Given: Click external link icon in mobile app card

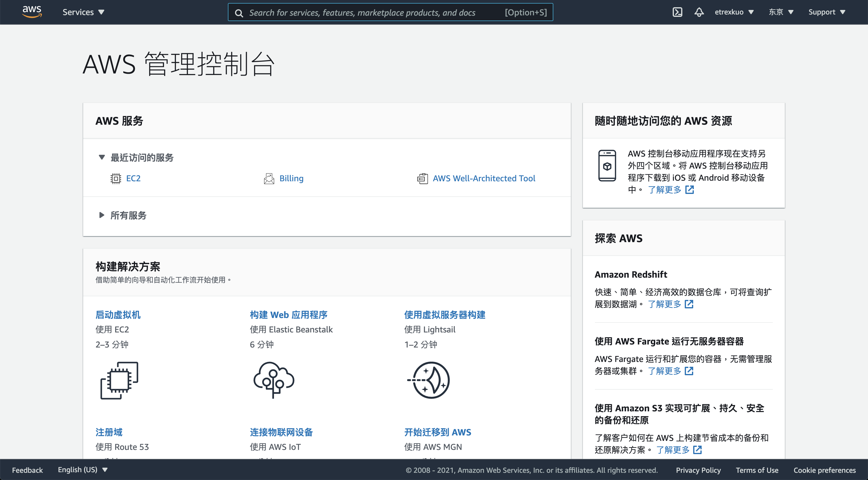Looking at the screenshot, I should [689, 190].
